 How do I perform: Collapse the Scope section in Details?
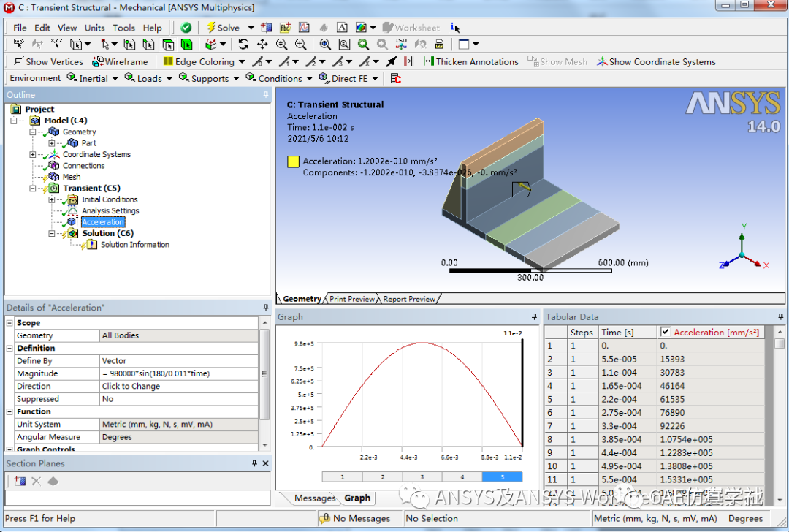(x=9, y=322)
